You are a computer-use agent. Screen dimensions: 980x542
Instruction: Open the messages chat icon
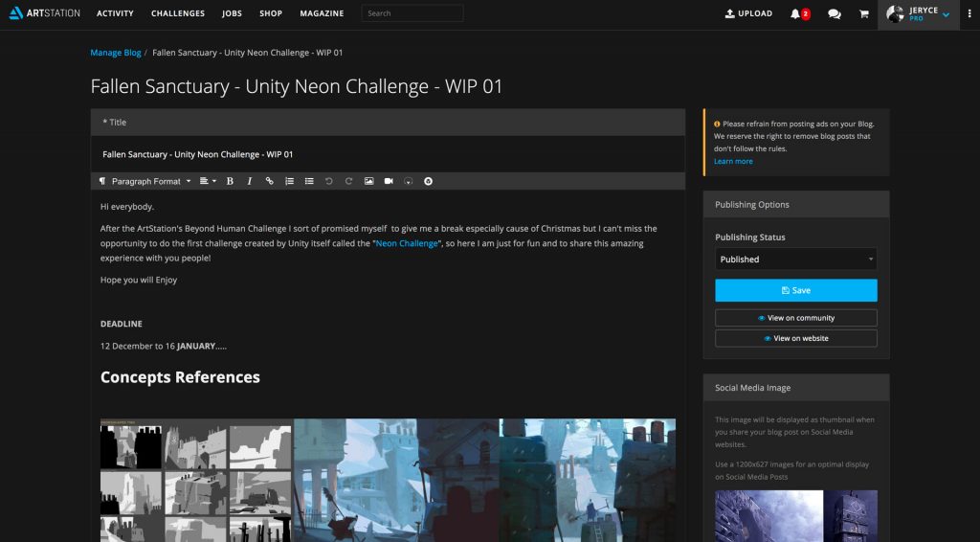click(x=835, y=13)
